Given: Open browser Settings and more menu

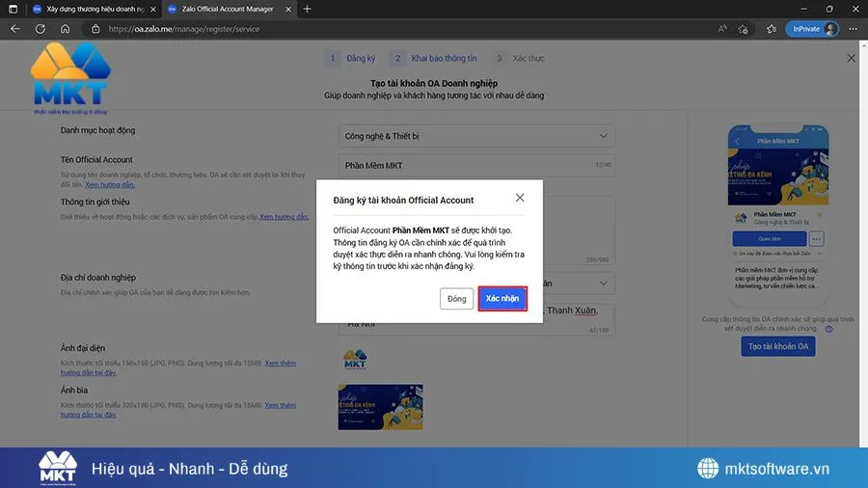Looking at the screenshot, I should (x=854, y=29).
